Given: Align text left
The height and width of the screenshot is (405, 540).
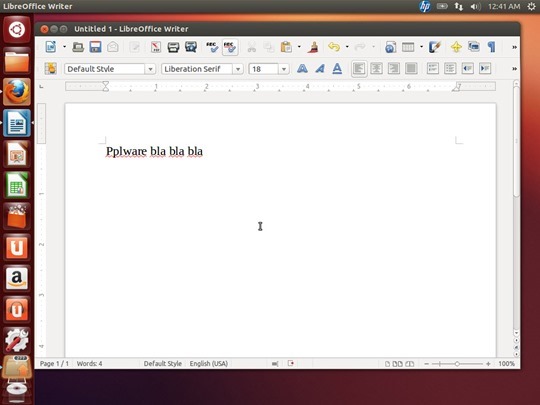Looking at the screenshot, I should click(x=359, y=69).
